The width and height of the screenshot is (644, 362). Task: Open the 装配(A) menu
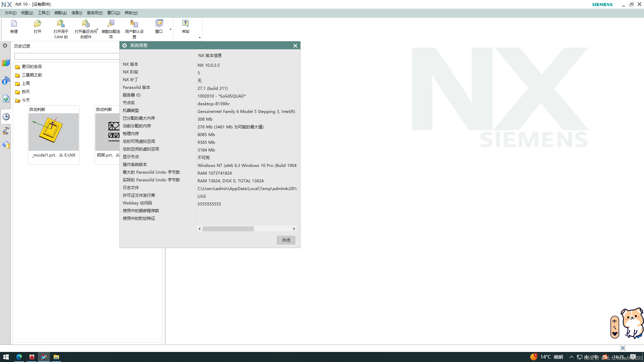(60, 13)
